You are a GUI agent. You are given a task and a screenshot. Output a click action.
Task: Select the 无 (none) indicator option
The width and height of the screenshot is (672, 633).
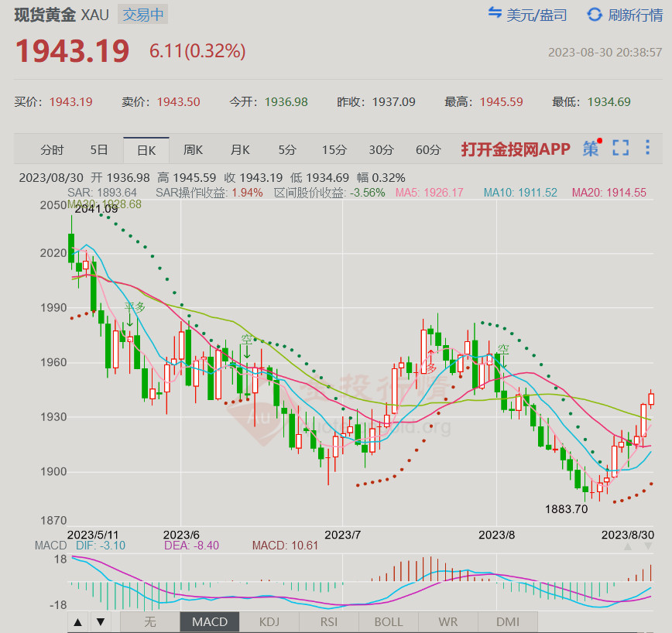150,622
